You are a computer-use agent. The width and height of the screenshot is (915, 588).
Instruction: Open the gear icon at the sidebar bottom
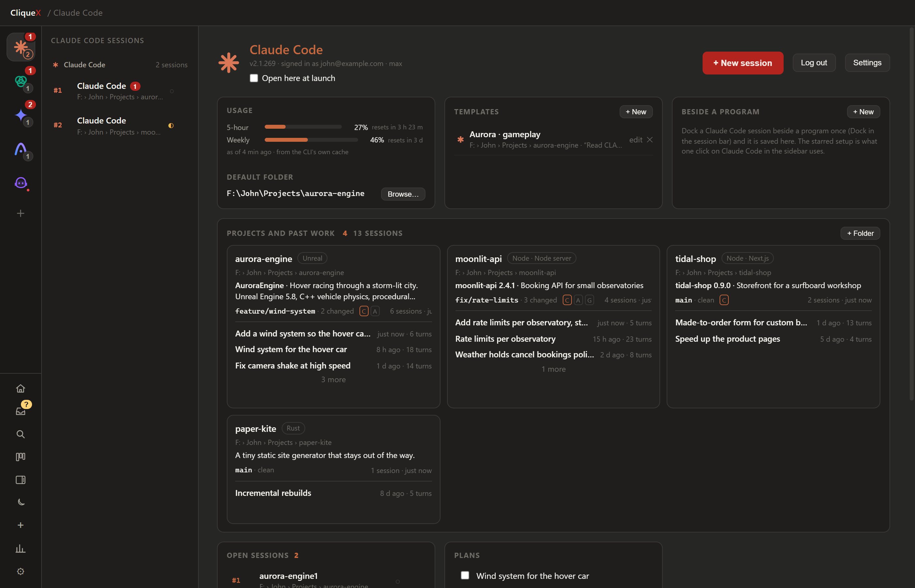tap(21, 571)
